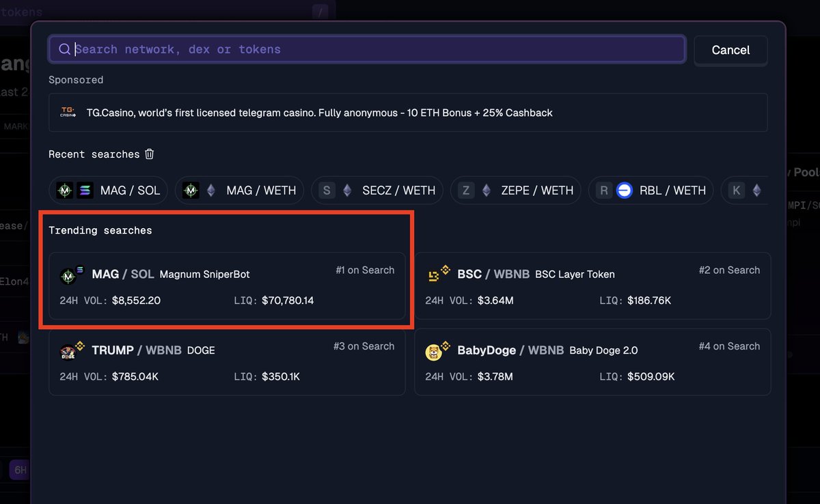Click the Base network icon in RBL chip
Image resolution: width=820 pixels, height=504 pixels.
coord(624,191)
